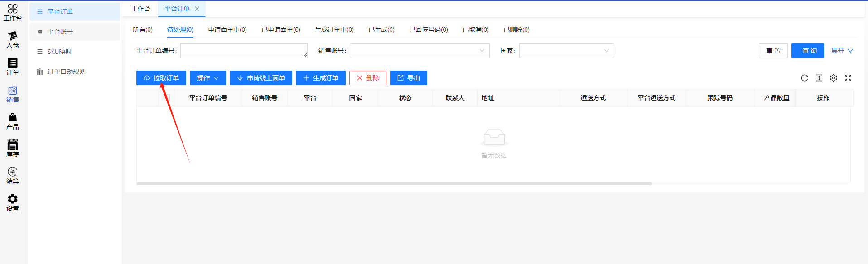Viewport: 868px width, 264px height.
Task: Click the 拉取订单 button
Action: [161, 78]
